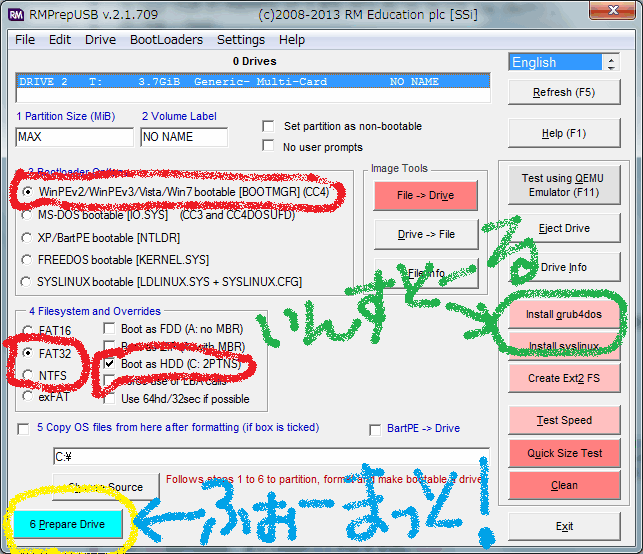This screenshot has height=554, width=643.
Task: Click the Clean button
Action: pyautogui.click(x=564, y=486)
